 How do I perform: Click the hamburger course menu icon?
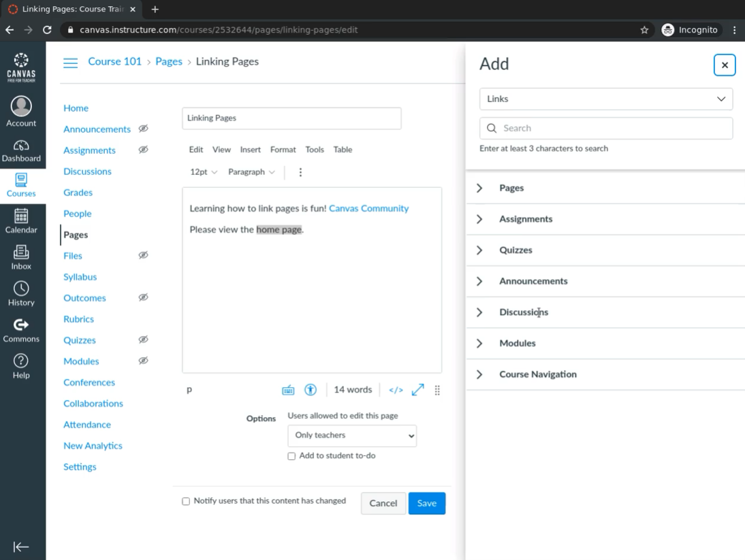pyautogui.click(x=70, y=63)
